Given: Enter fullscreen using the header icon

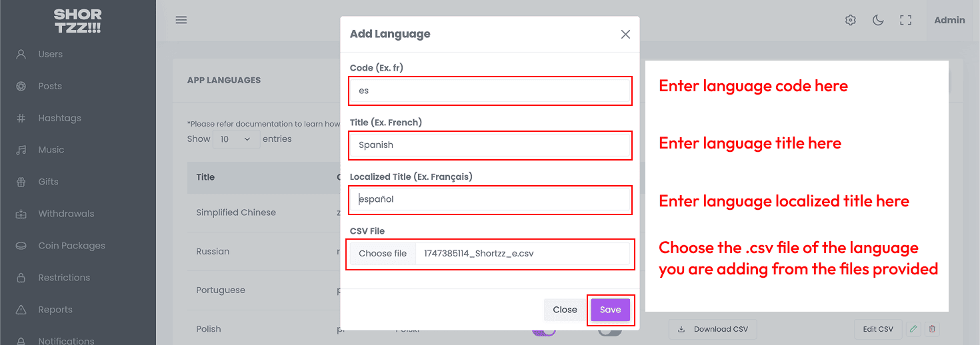Looking at the screenshot, I should tap(905, 20).
